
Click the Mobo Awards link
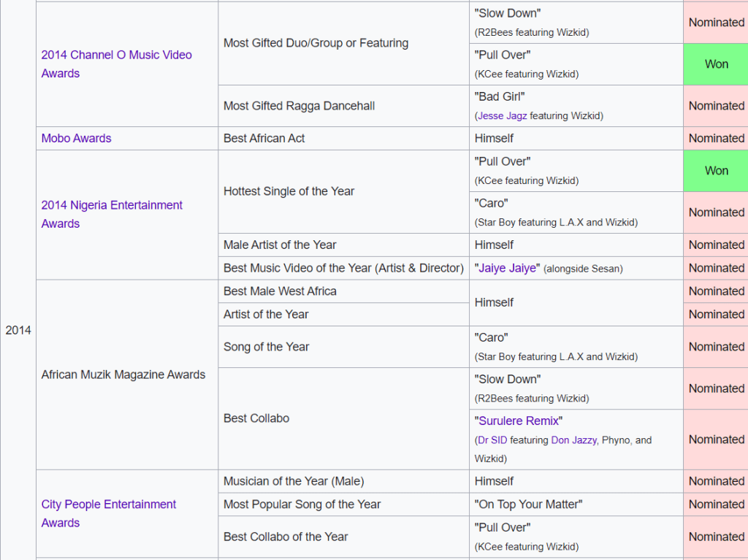coord(76,138)
